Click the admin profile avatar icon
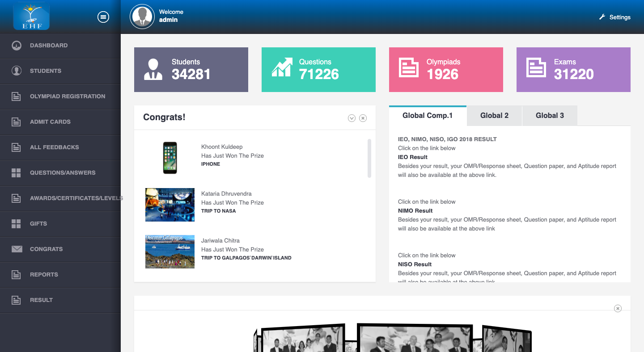 click(x=142, y=17)
